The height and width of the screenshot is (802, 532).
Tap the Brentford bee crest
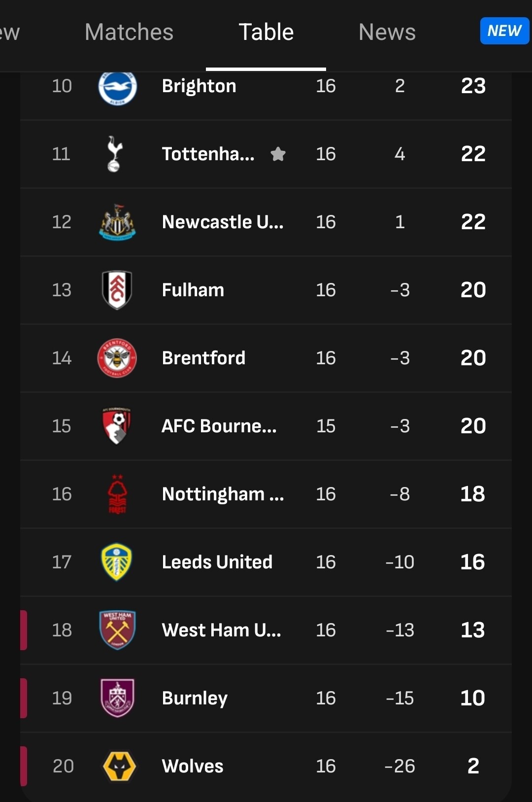point(117,358)
